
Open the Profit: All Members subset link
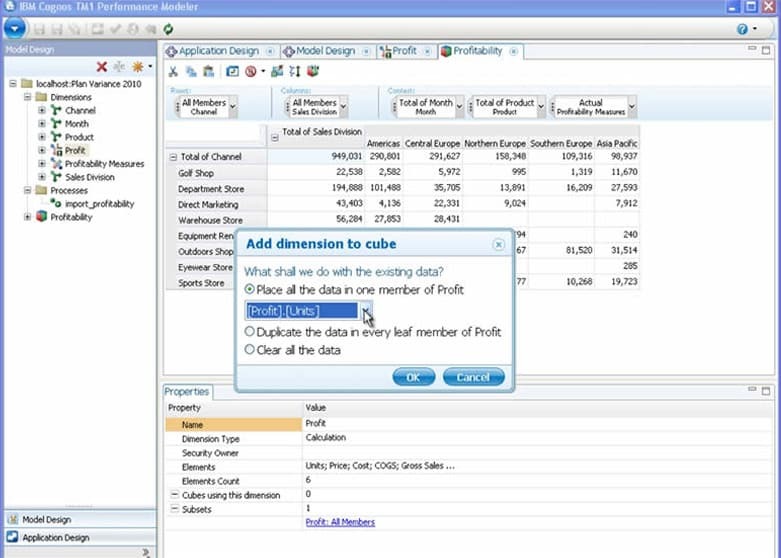click(342, 521)
